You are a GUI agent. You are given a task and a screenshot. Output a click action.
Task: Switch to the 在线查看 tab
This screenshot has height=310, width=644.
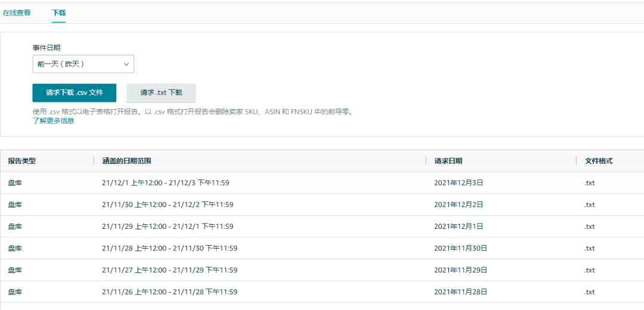17,13
